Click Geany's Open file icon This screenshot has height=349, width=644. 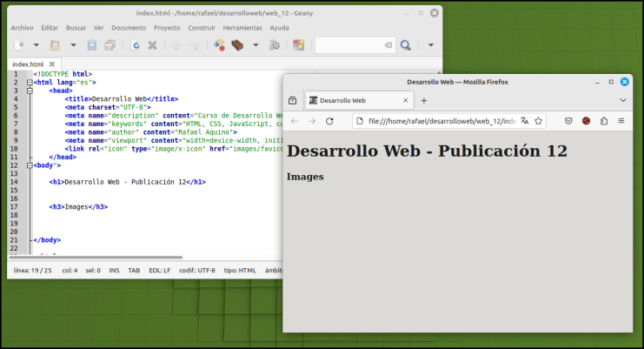click(55, 45)
